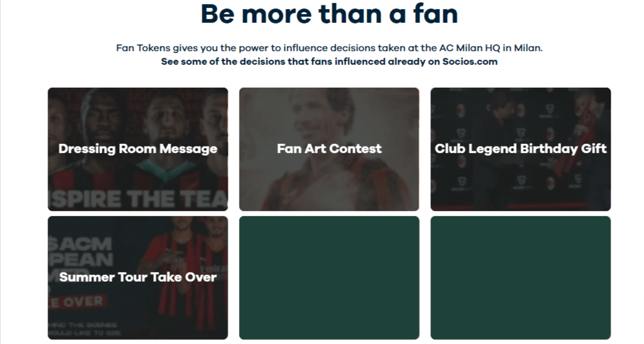
Task: Click the empty green card in bottom middle
Action: pyautogui.click(x=329, y=278)
